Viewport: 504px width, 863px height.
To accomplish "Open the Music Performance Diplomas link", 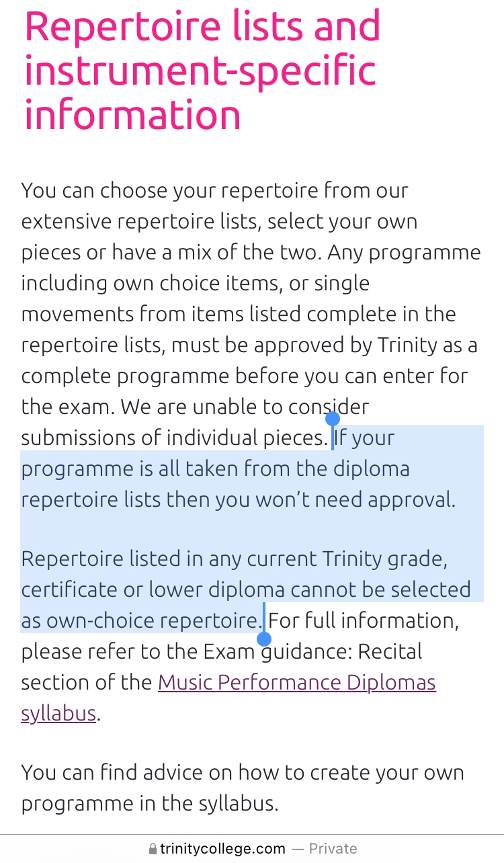I will pos(297,682).
